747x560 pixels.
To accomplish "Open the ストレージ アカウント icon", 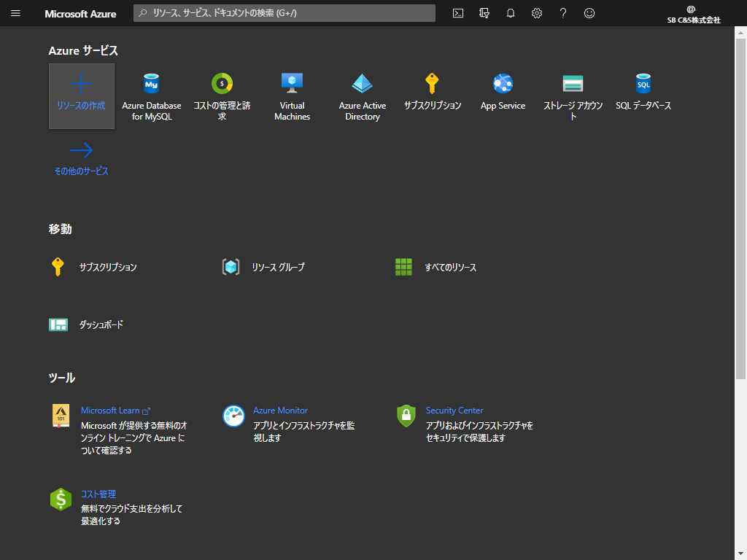I will (x=573, y=84).
